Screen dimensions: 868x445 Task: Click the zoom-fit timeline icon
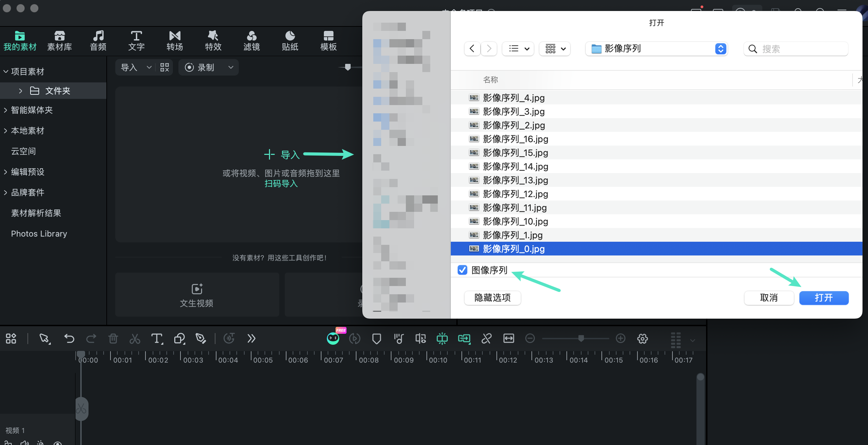coord(508,339)
